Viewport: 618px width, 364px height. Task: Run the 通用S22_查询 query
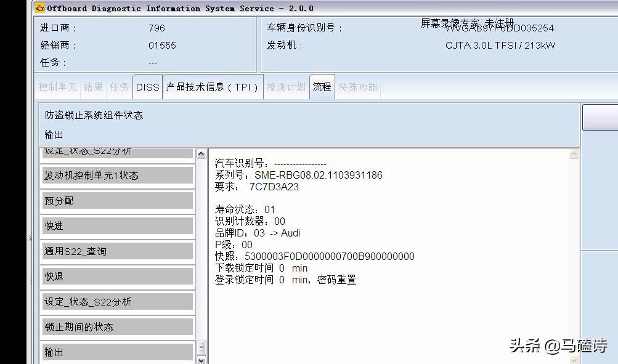[117, 251]
